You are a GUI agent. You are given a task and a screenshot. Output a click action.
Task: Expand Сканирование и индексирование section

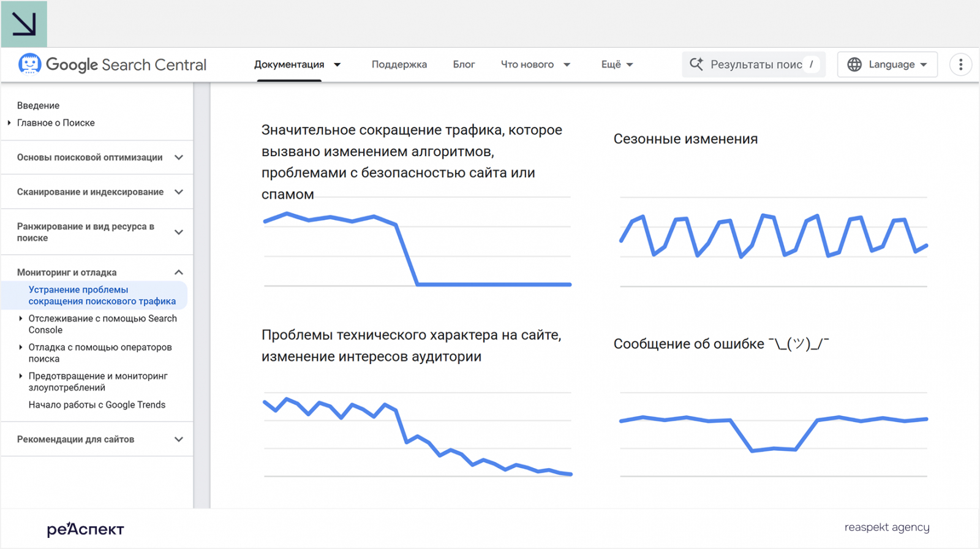coord(97,192)
